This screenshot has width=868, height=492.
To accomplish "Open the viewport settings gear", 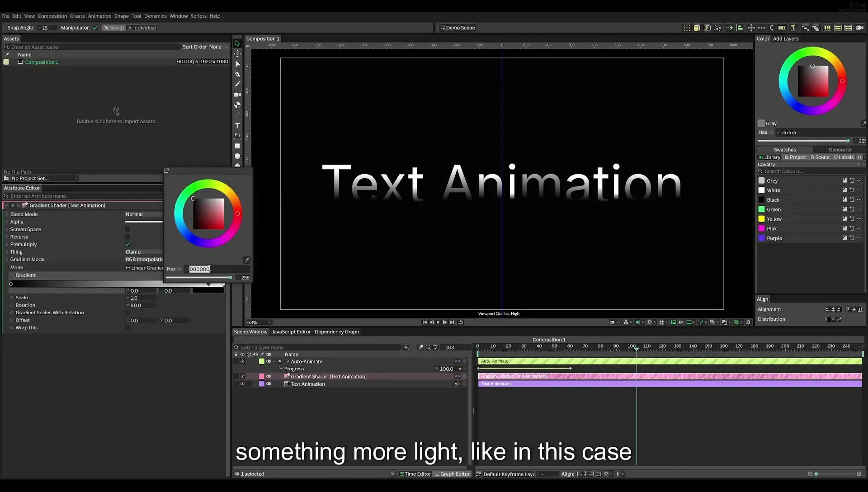I will (748, 322).
